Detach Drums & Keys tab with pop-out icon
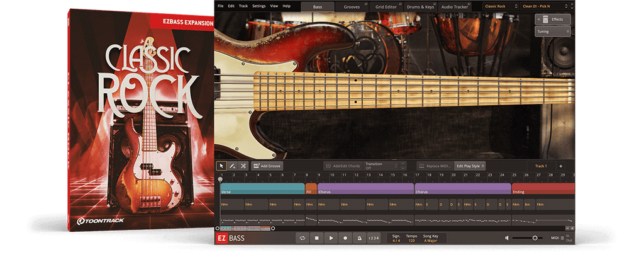The width and height of the screenshot is (644, 262). click(x=435, y=4)
